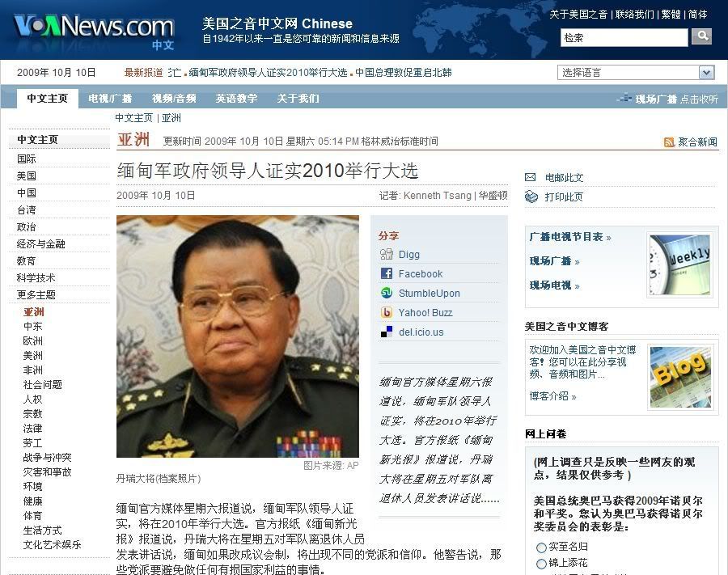Click the 检索 search input field
Image resolution: width=728 pixels, height=575 pixels.
pyautogui.click(x=624, y=37)
